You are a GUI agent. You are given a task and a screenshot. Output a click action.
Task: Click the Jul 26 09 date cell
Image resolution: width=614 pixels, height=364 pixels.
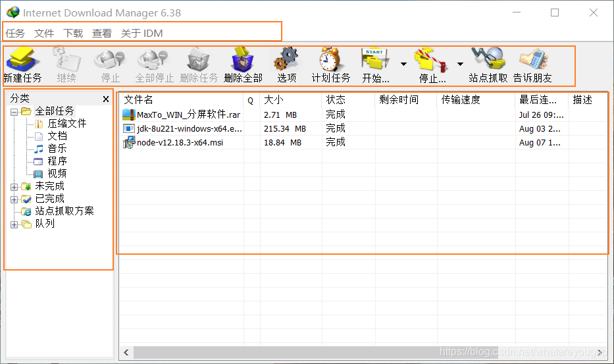click(x=541, y=115)
